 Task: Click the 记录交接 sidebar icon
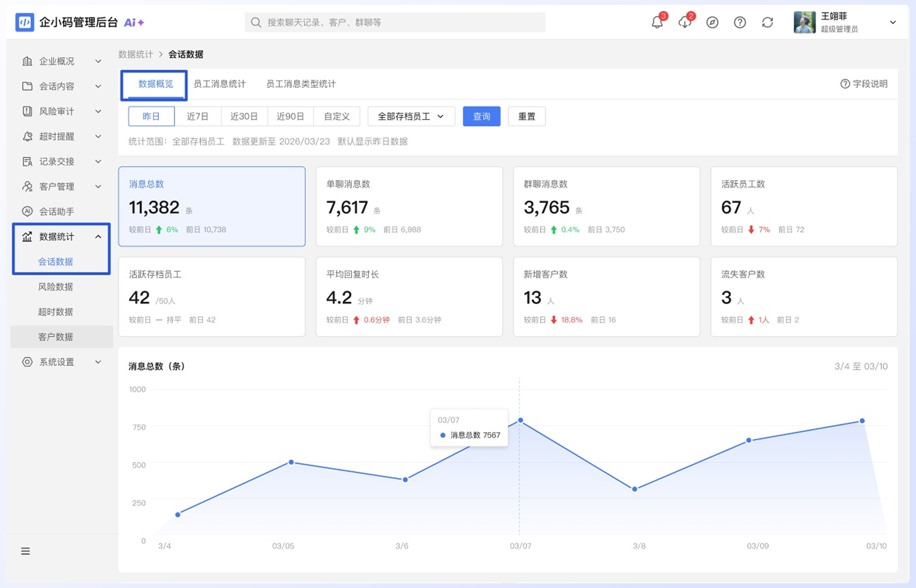27,161
